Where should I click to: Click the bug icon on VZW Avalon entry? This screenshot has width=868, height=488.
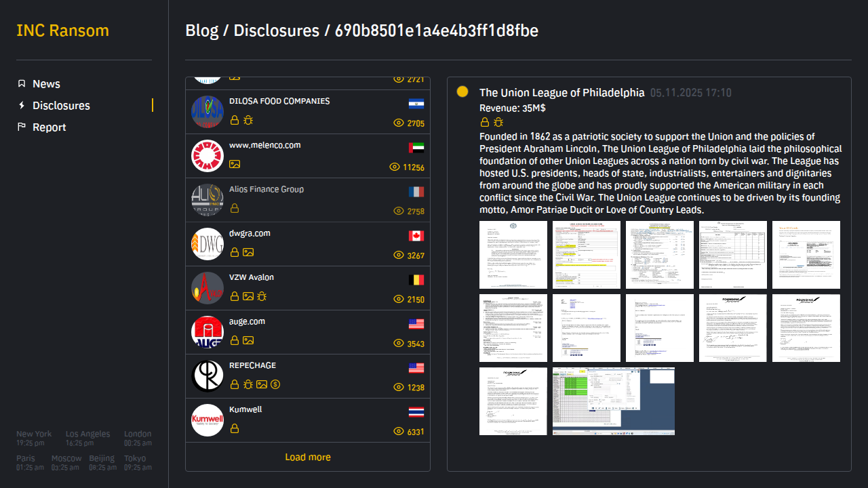pos(262,296)
